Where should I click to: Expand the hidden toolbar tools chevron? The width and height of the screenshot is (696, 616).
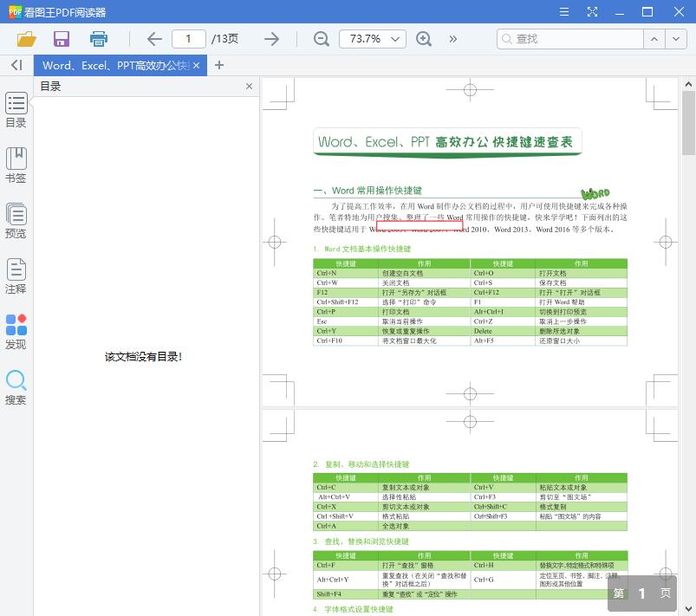pos(452,39)
